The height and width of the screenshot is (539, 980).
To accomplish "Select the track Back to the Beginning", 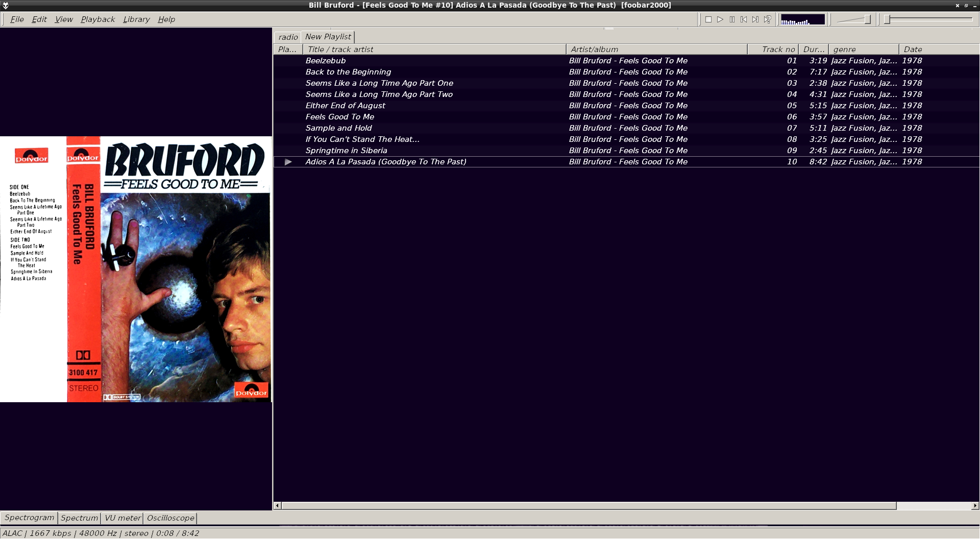I will pyautogui.click(x=626, y=72).
